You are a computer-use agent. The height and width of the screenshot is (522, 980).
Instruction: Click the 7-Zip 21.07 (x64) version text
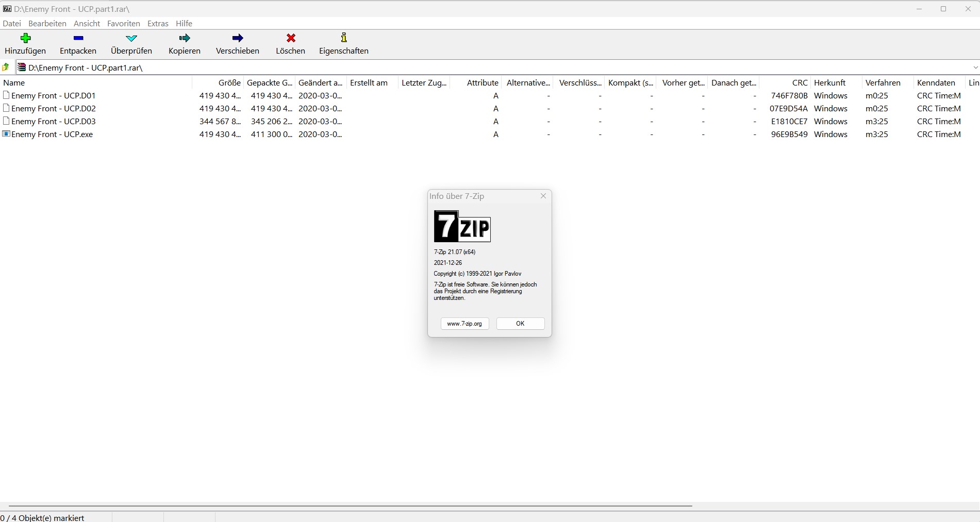[x=455, y=252]
